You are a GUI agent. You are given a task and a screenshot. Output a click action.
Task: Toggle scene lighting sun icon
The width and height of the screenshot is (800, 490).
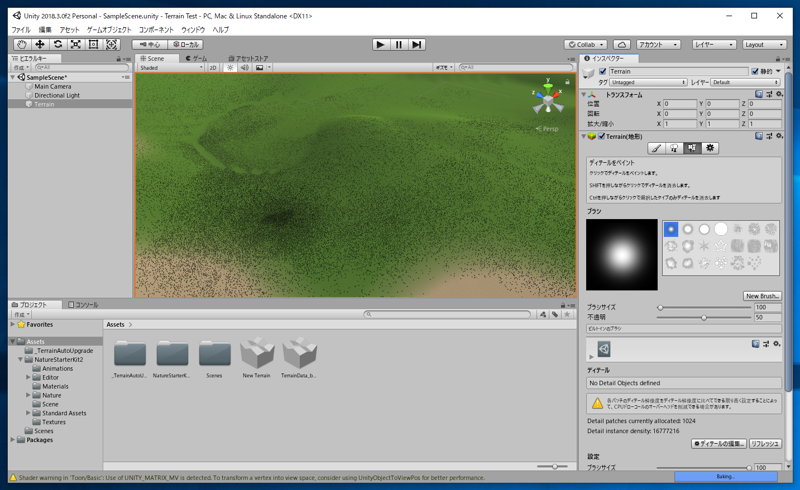point(230,67)
